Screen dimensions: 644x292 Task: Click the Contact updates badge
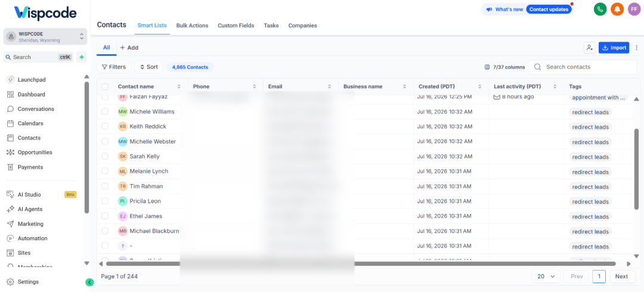click(x=549, y=10)
